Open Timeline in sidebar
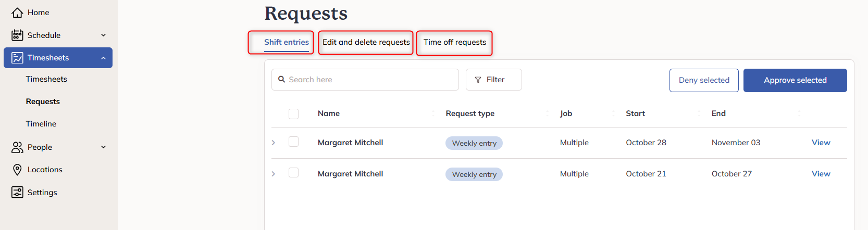Viewport: 868px width, 230px height. [41, 124]
